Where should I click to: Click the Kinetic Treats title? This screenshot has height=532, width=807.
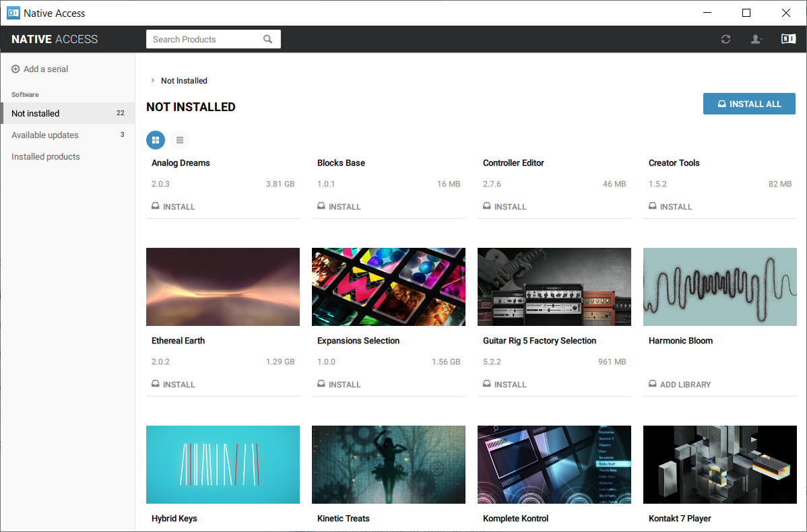(x=344, y=518)
